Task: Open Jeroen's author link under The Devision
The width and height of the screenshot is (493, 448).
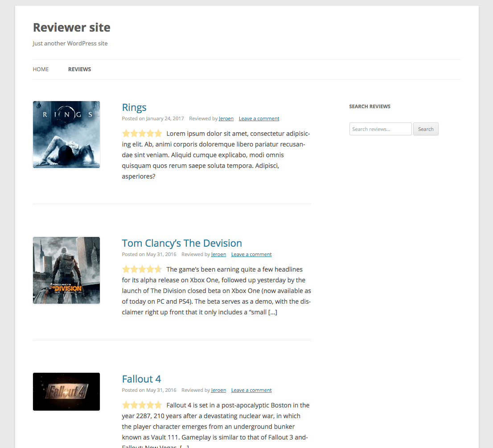Action: pyautogui.click(x=218, y=254)
